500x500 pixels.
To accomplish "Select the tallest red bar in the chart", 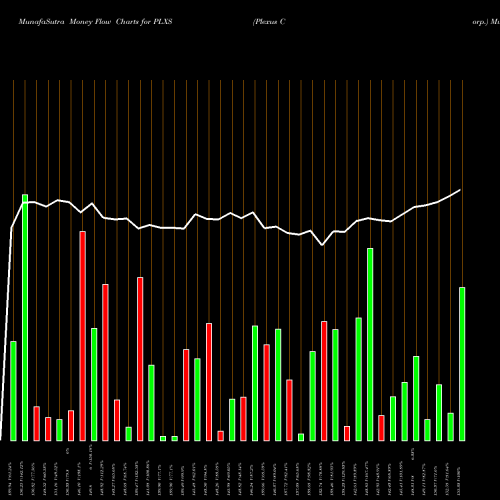I will (x=83, y=336).
